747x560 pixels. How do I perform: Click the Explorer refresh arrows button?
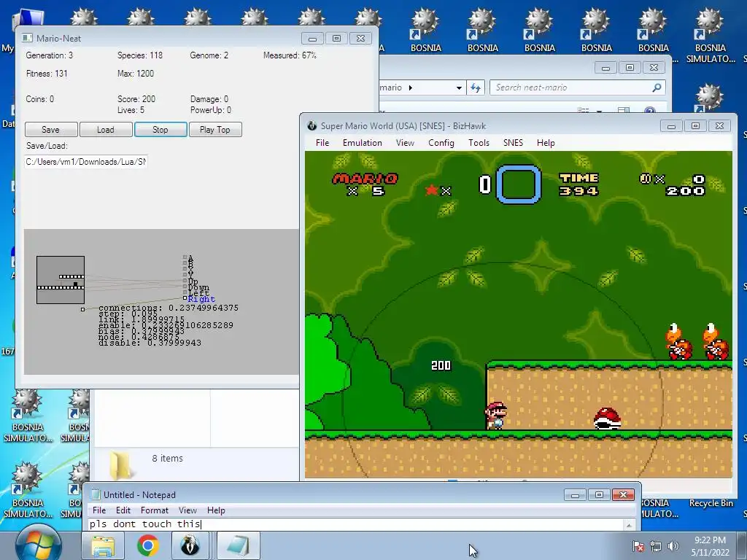tap(476, 87)
